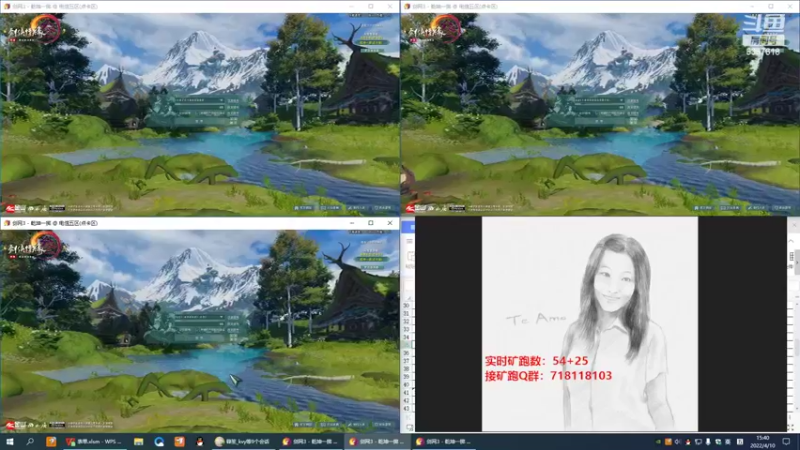Open the File Explorer taskbar icon
Screen dimensions: 800x450
pyautogui.click(x=138, y=442)
